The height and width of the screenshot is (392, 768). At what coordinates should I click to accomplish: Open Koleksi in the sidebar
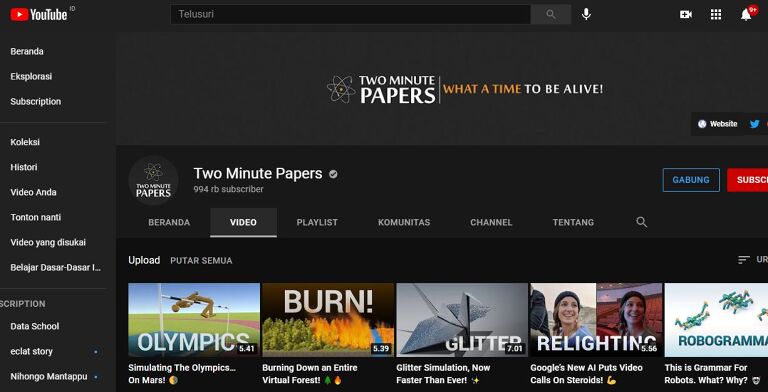coord(25,142)
